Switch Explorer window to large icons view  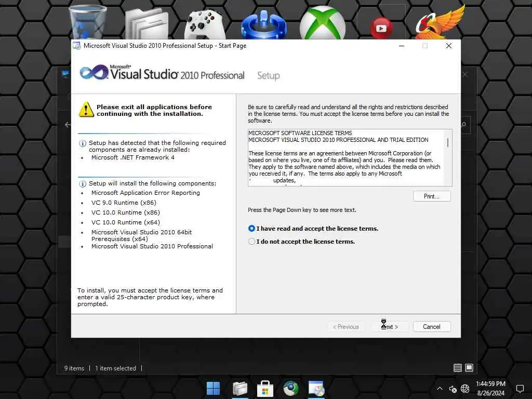[469, 368]
